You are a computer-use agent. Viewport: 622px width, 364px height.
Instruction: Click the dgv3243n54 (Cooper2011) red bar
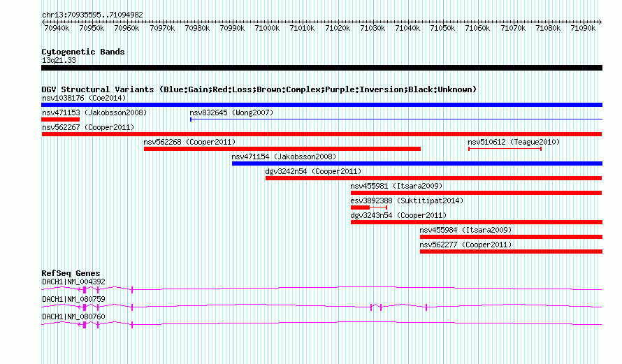coord(477,222)
